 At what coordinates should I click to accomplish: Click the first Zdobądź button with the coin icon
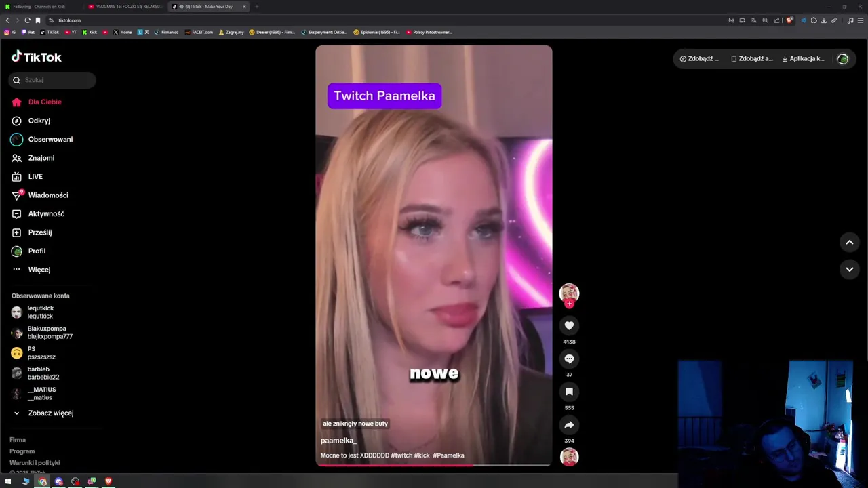click(699, 59)
